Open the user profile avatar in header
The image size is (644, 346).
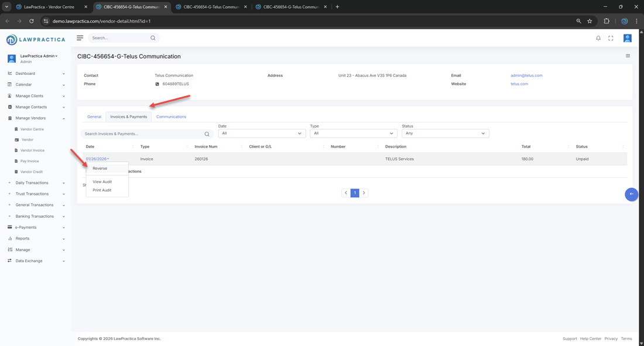(x=627, y=38)
